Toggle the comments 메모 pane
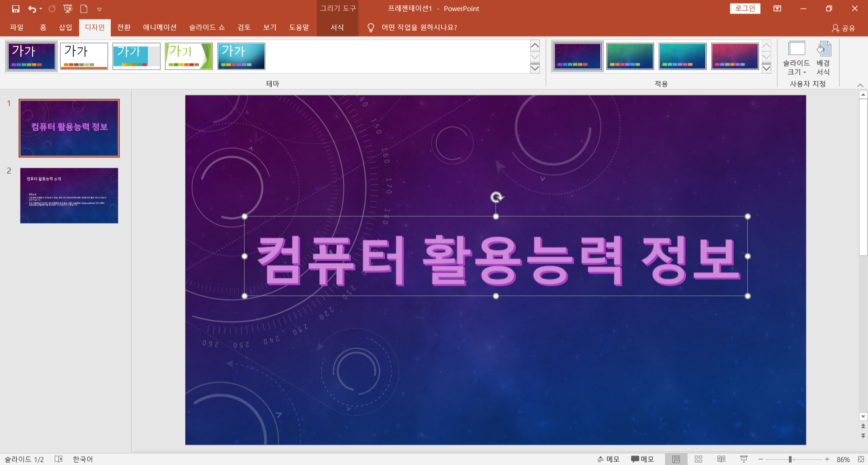This screenshot has width=868, height=465. pos(642,459)
